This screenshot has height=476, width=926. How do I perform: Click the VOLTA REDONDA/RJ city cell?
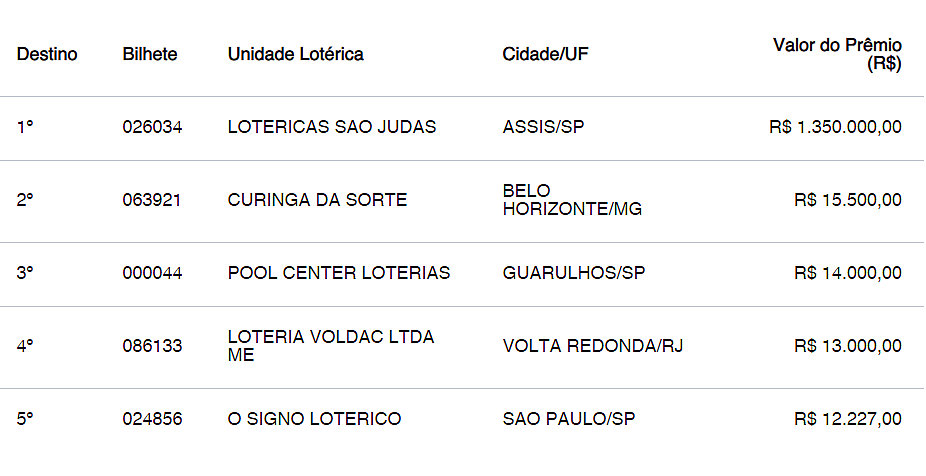coord(593,346)
